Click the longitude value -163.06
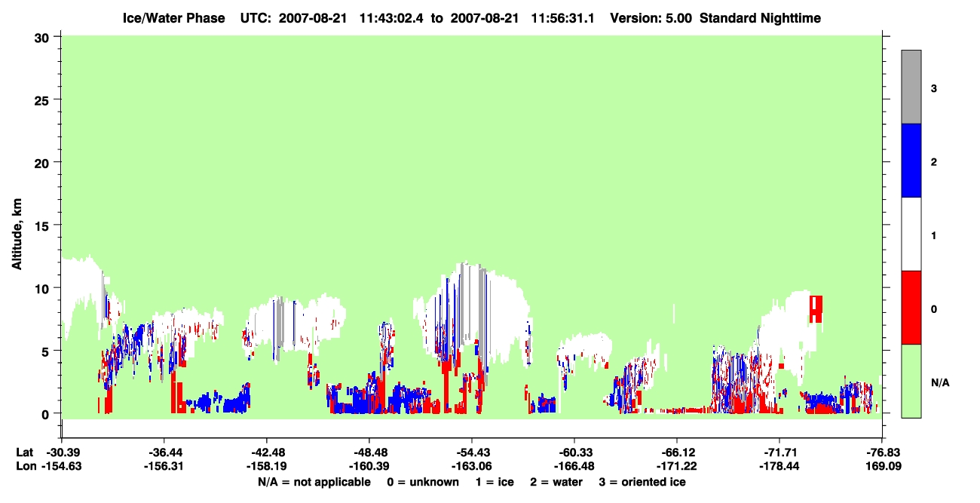980x503 pixels. pos(471,467)
